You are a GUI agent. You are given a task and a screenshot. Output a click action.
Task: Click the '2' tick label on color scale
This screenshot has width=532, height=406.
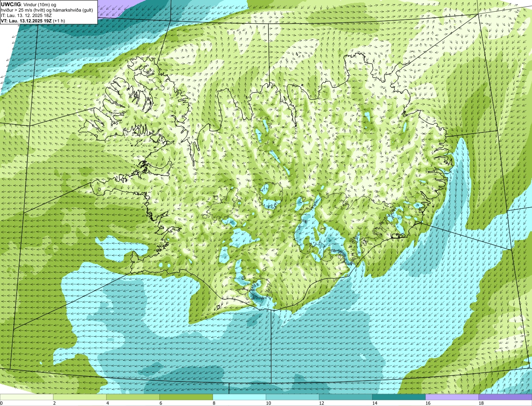54,403
